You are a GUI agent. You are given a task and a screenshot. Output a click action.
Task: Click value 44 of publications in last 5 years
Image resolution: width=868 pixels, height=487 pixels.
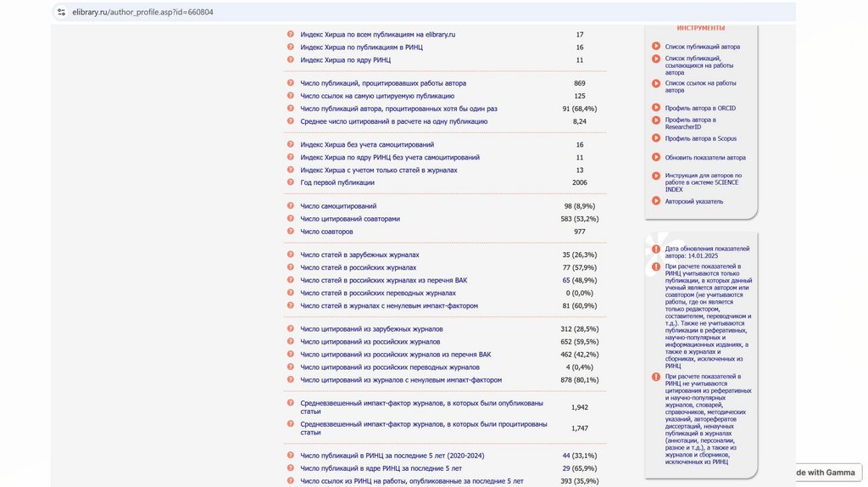tap(566, 456)
